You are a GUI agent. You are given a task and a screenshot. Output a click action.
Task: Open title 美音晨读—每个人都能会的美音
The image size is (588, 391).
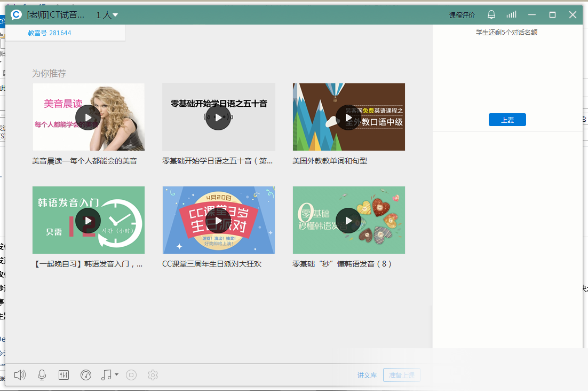pos(84,161)
